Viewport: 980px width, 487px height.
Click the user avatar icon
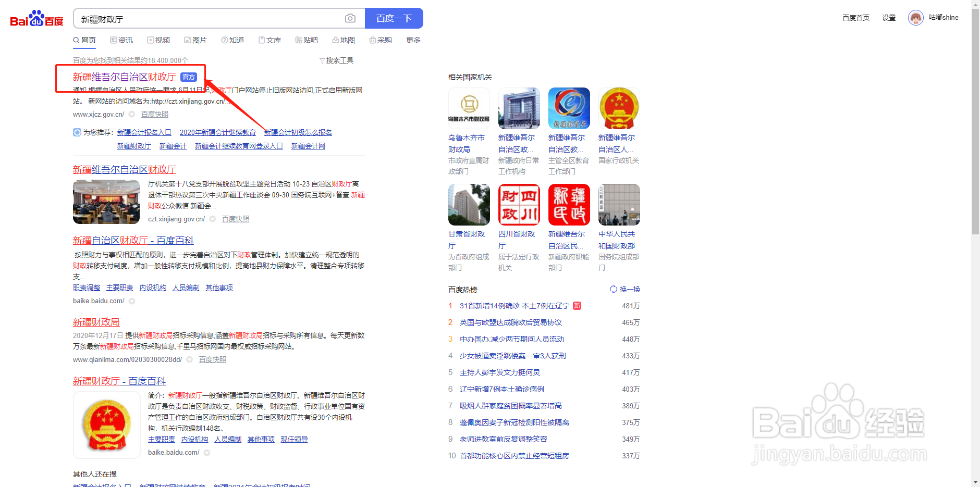coord(915,18)
